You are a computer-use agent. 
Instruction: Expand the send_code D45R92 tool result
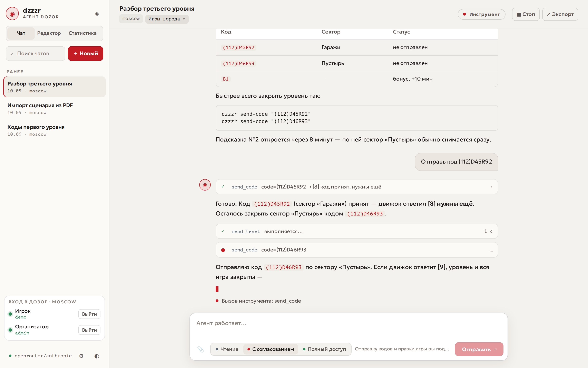[357, 187]
